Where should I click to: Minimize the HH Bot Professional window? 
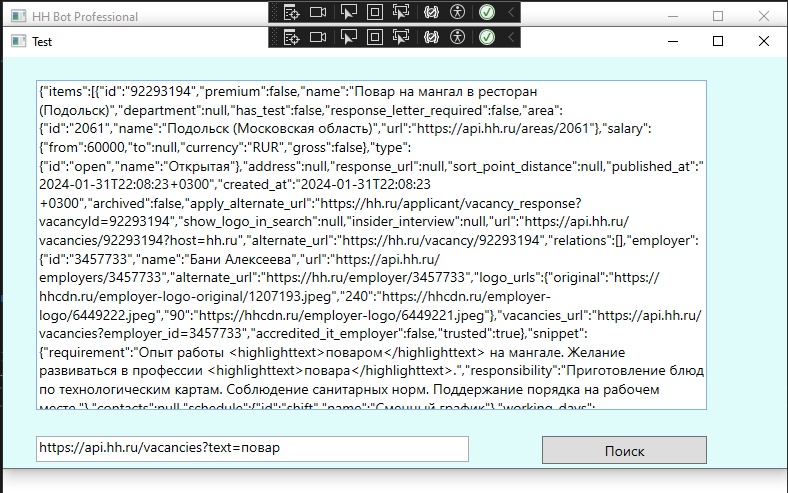point(673,16)
